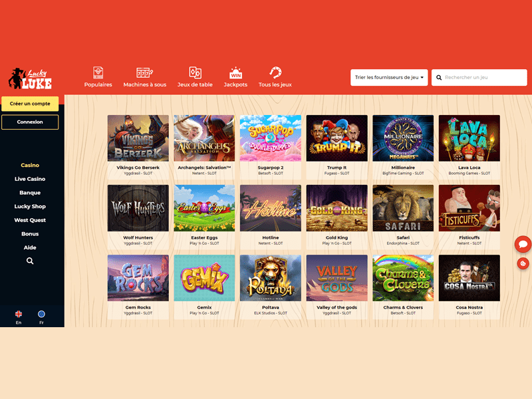Click the sidebar search magnifier icon

(x=30, y=261)
